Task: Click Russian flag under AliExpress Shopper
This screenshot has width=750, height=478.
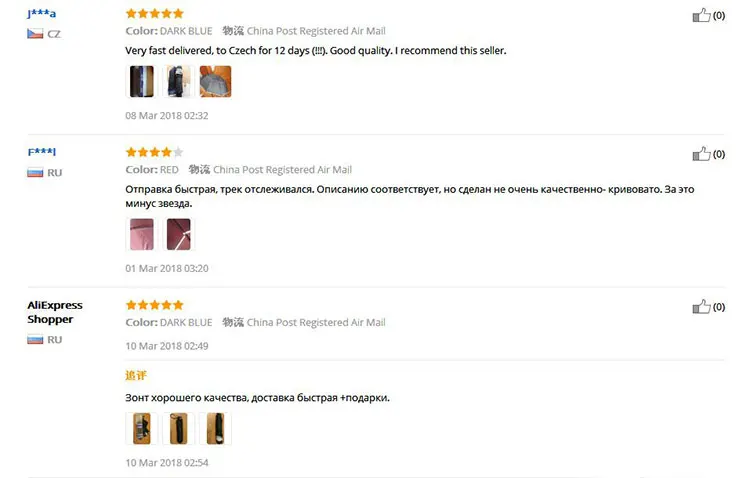Action: (x=35, y=340)
